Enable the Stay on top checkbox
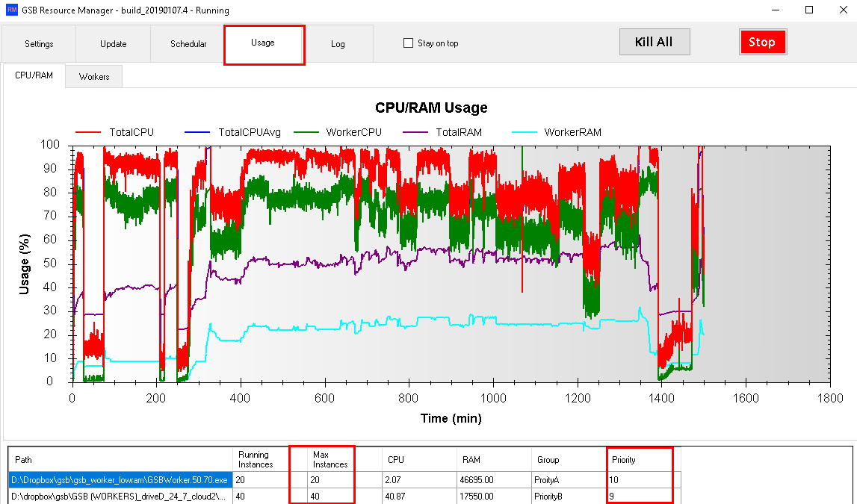This screenshot has height=504, width=857. coord(408,43)
